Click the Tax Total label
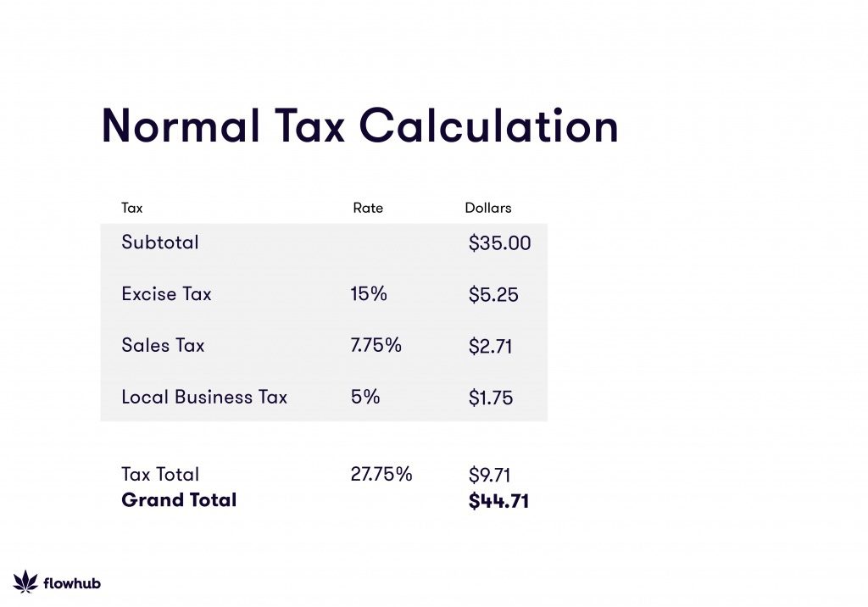868x607 pixels. (160, 475)
